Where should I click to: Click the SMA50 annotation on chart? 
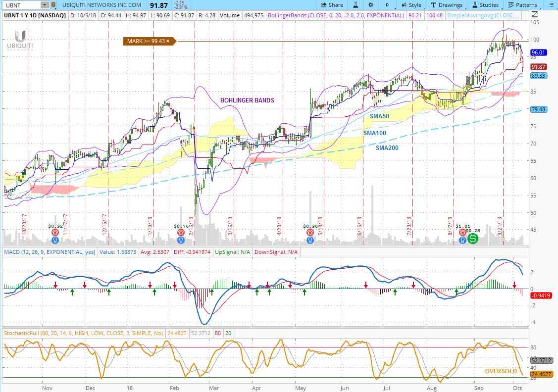(x=379, y=116)
